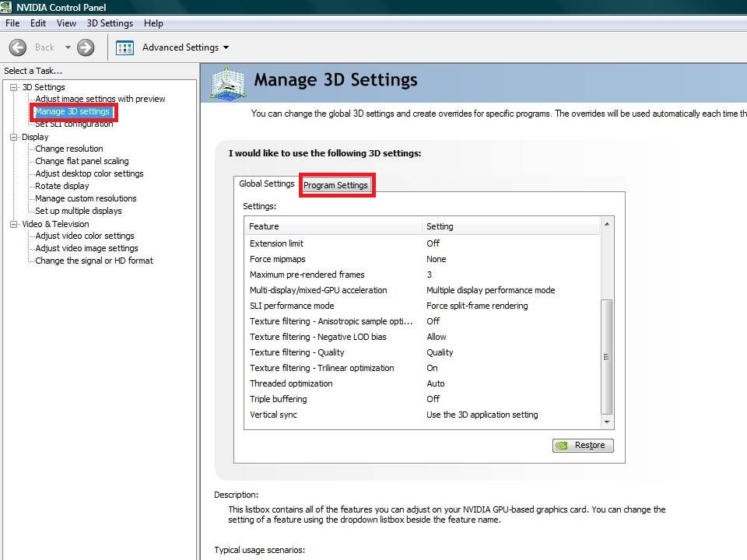
Task: Select Adjust video color settings
Action: tap(85, 236)
